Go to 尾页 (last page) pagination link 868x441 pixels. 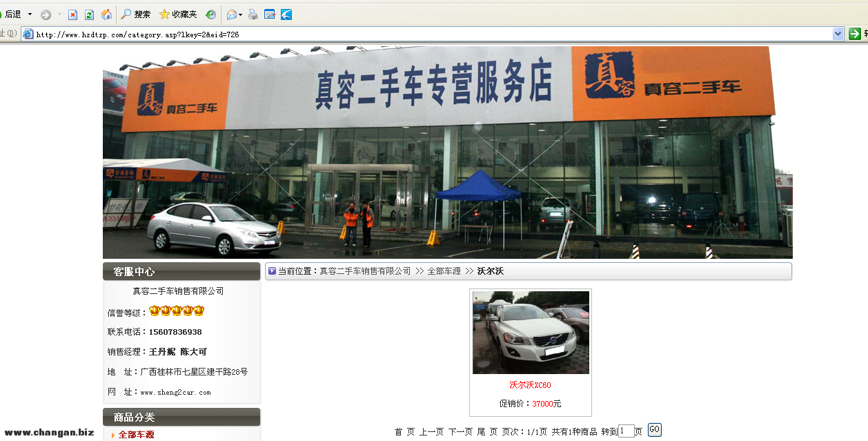(487, 431)
